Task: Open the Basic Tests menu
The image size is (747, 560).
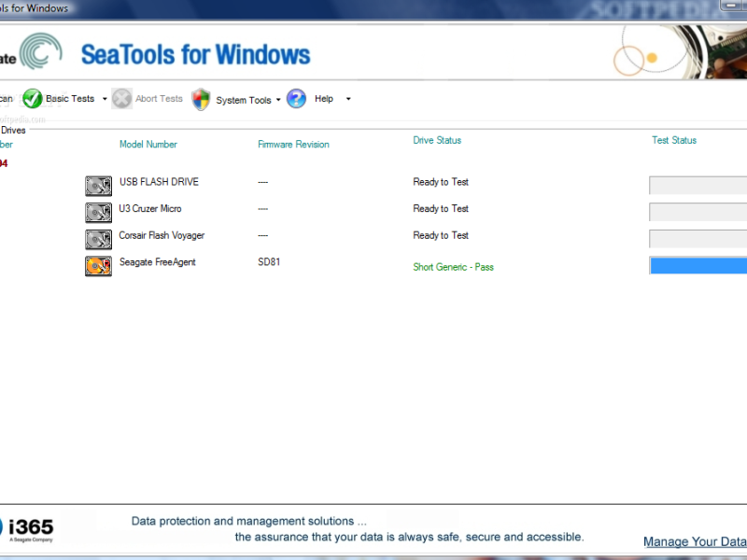Action: coord(70,99)
